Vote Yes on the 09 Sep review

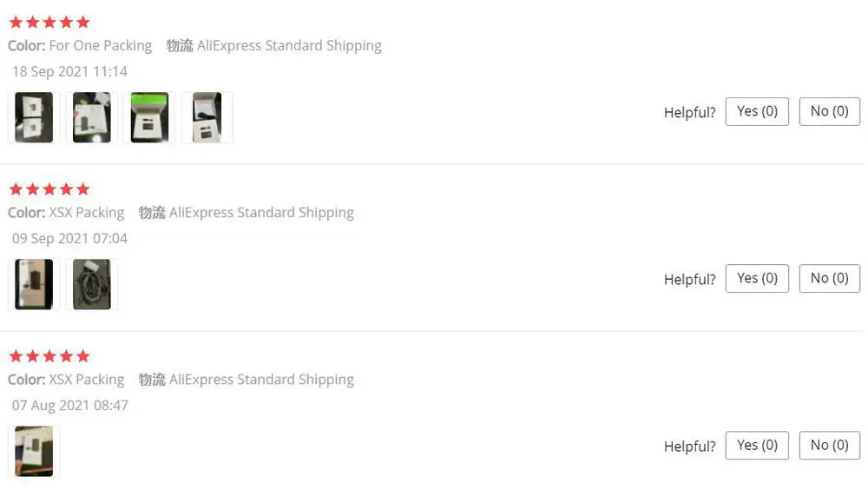[757, 278]
